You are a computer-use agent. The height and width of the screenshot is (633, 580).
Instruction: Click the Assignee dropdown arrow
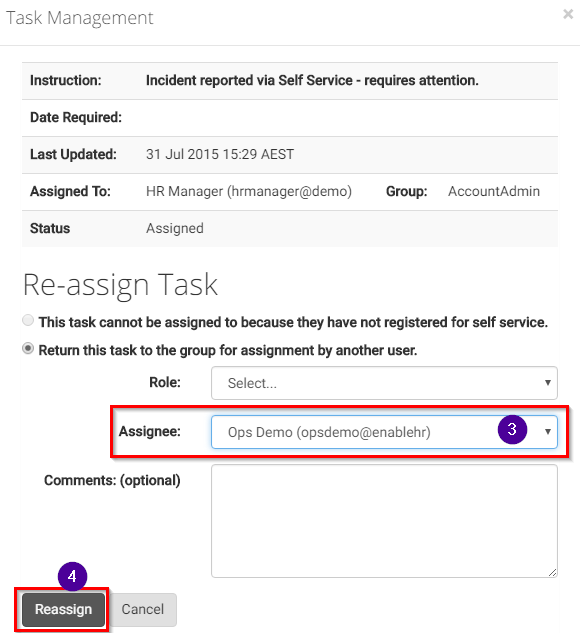(548, 432)
